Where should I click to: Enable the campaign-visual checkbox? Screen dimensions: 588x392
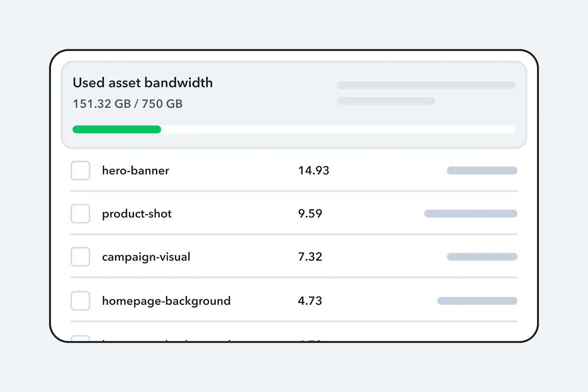click(80, 257)
